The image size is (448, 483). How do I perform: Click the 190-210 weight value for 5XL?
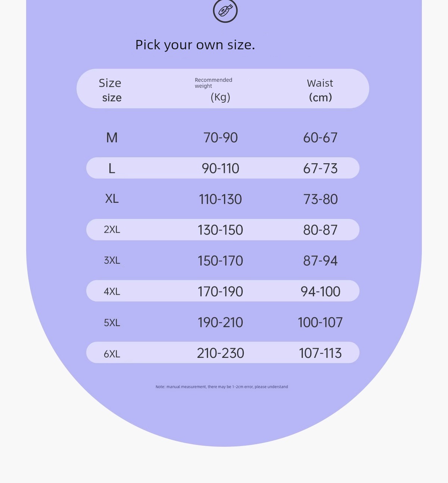coord(220,322)
